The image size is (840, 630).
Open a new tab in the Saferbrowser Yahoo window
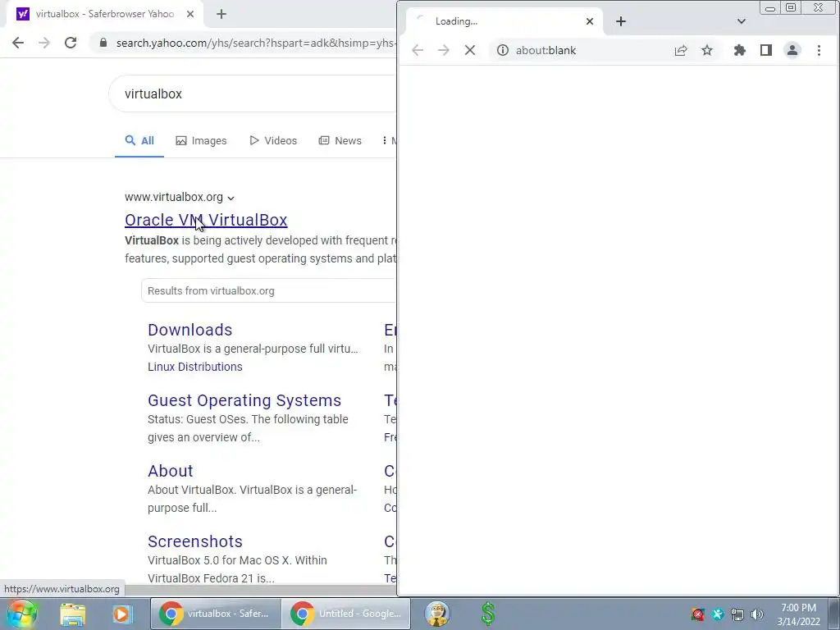[221, 14]
